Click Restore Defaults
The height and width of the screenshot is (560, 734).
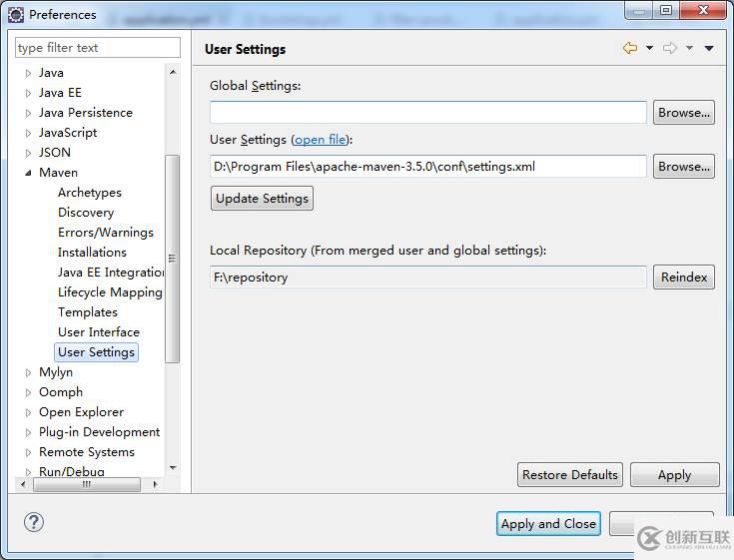[x=570, y=475]
